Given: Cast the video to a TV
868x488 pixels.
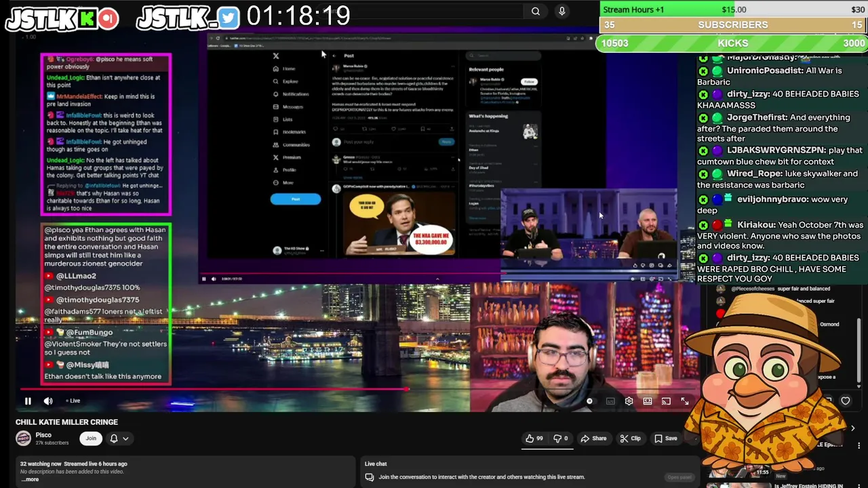Looking at the screenshot, I should [x=666, y=401].
